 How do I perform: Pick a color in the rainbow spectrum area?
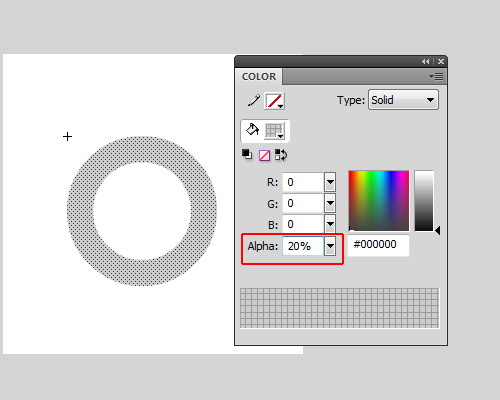pyautogui.click(x=379, y=201)
